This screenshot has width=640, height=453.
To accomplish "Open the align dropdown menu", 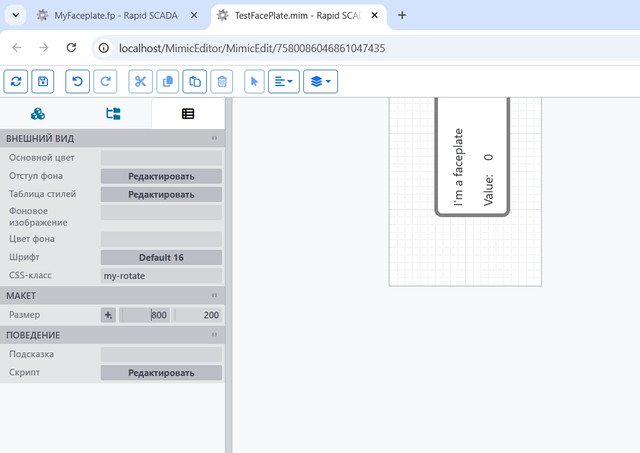I will tap(284, 82).
